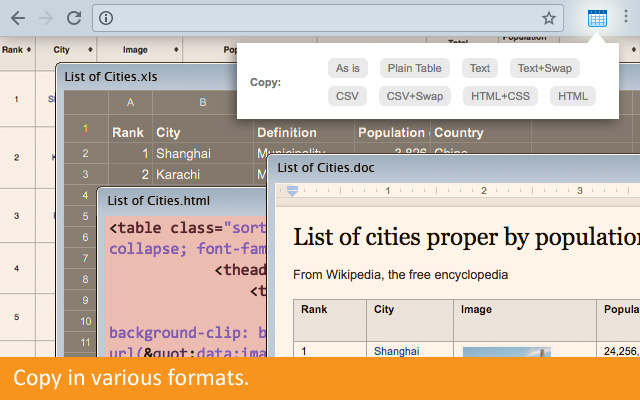Open the Shanghai link in the document

(x=396, y=351)
